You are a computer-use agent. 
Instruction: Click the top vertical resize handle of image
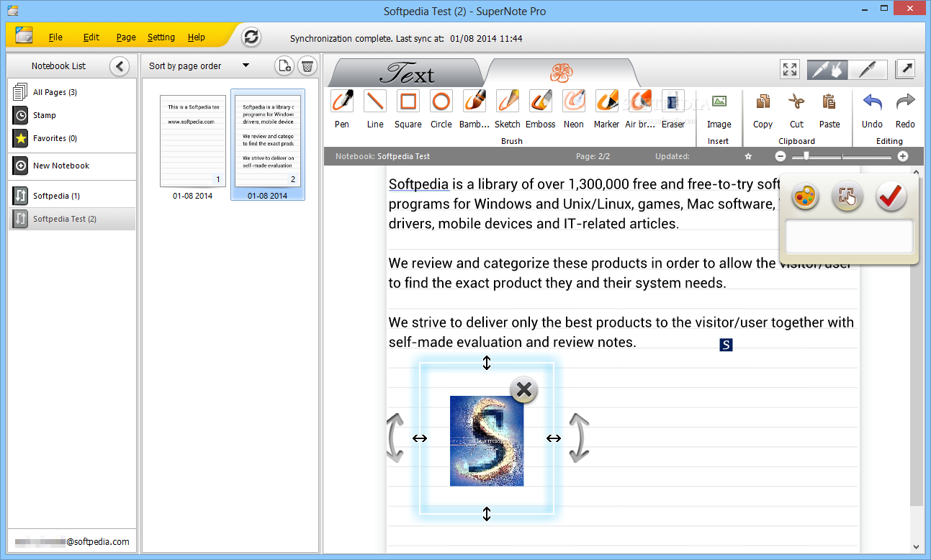point(487,363)
